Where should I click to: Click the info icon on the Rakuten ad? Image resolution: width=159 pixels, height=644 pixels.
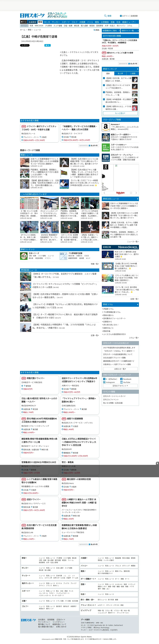point(131,193)
